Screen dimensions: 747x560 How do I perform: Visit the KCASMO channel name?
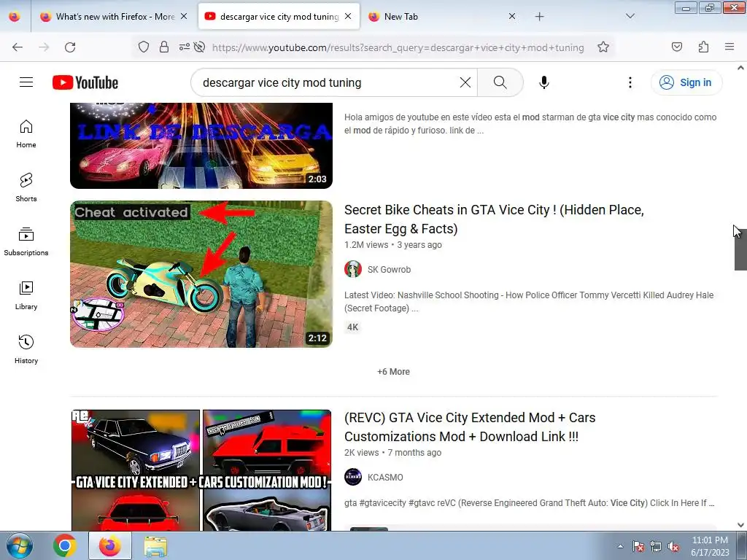[385, 477]
